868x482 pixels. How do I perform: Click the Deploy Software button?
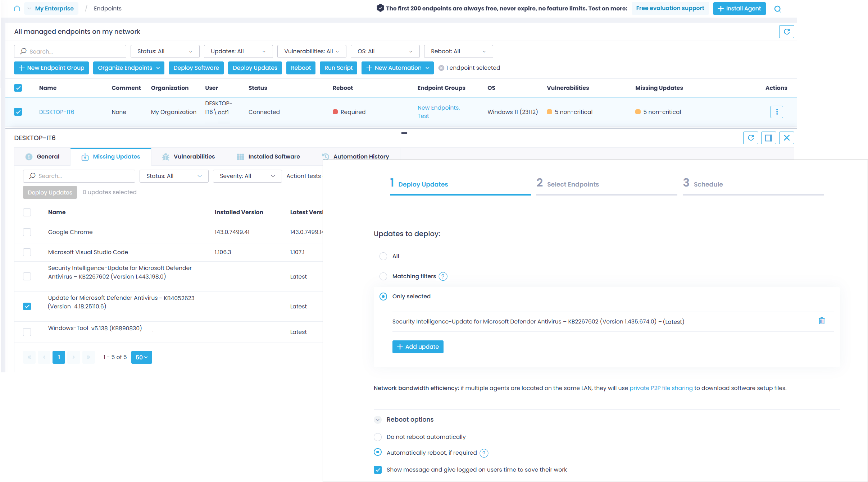click(196, 68)
